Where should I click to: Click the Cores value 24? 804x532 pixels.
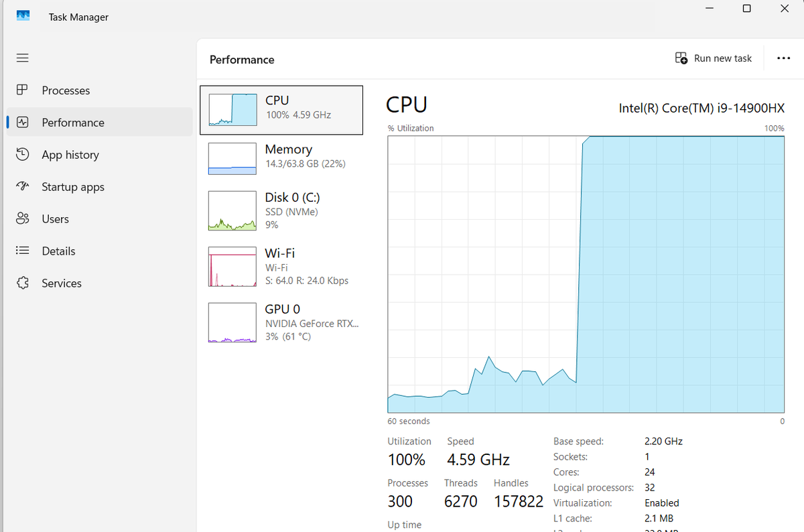click(x=650, y=472)
